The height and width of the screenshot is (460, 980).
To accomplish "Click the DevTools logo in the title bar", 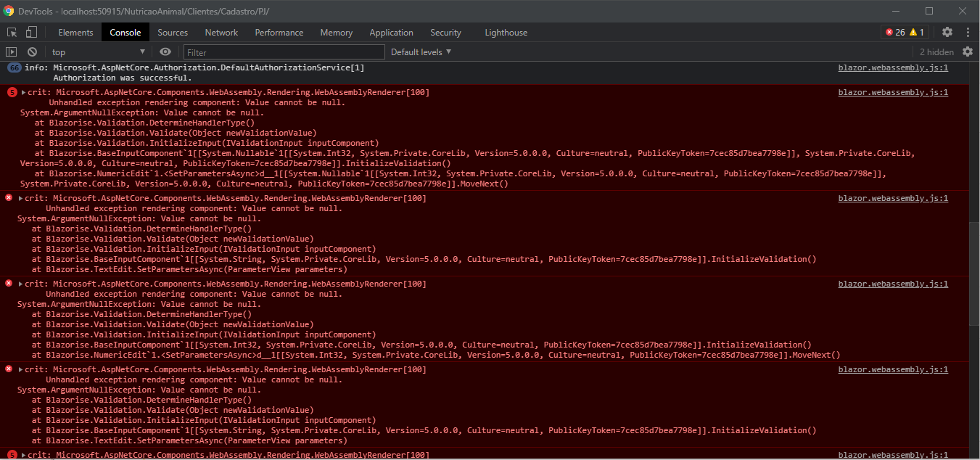I will (10, 10).
